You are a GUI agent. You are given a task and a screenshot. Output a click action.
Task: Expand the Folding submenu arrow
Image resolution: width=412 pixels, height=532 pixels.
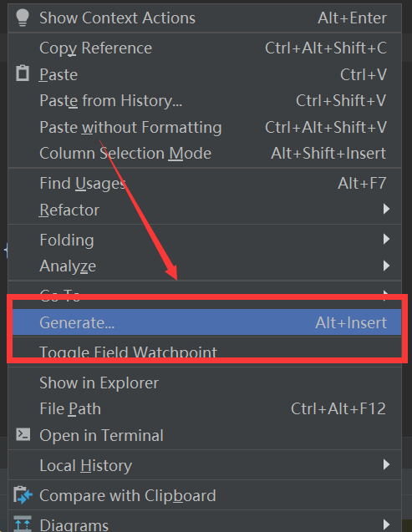coord(386,239)
